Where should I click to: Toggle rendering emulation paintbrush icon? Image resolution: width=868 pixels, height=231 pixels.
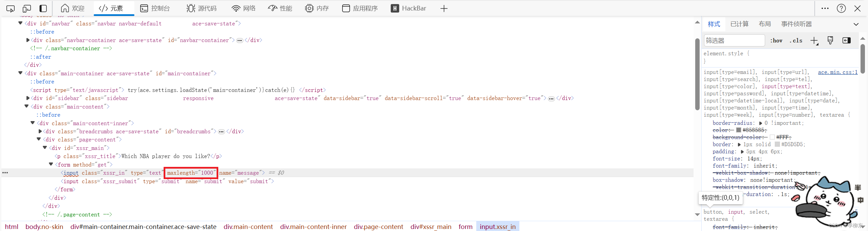pyautogui.click(x=830, y=40)
